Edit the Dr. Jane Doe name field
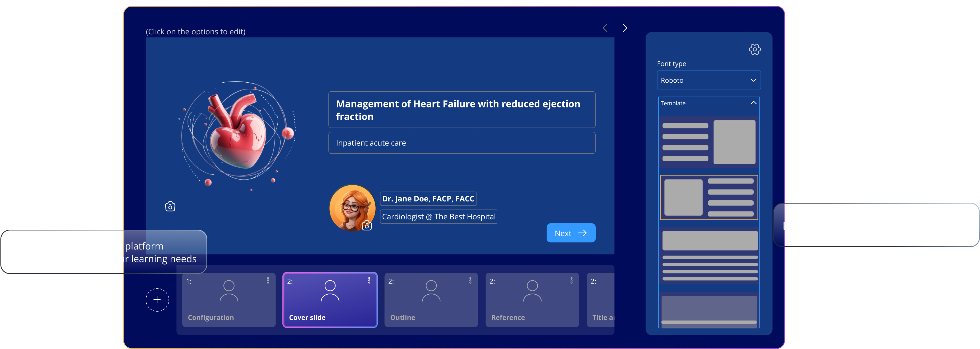 click(428, 199)
